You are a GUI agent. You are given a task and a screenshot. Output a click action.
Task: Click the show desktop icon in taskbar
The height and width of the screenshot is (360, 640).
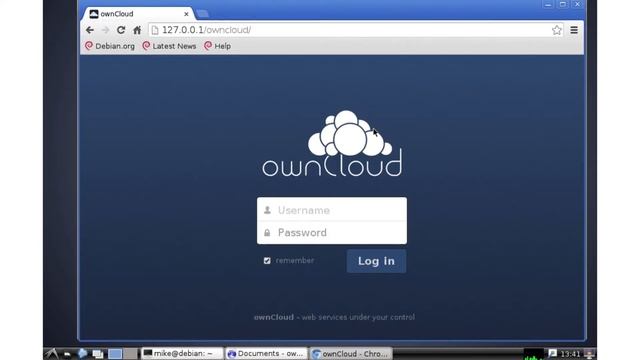tap(98, 354)
